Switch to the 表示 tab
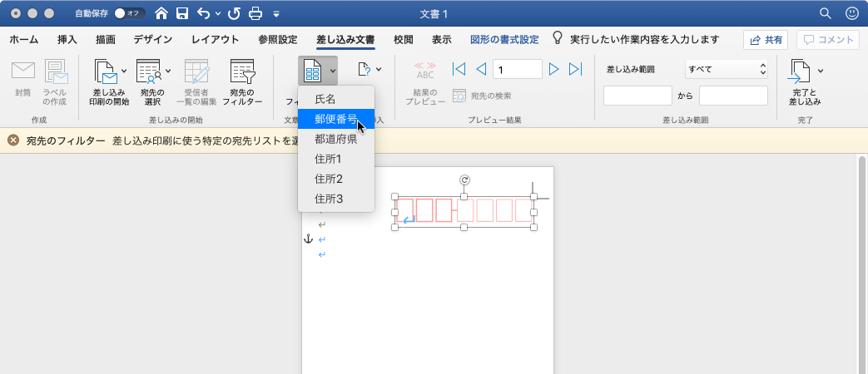868x374 pixels. pyautogui.click(x=442, y=39)
